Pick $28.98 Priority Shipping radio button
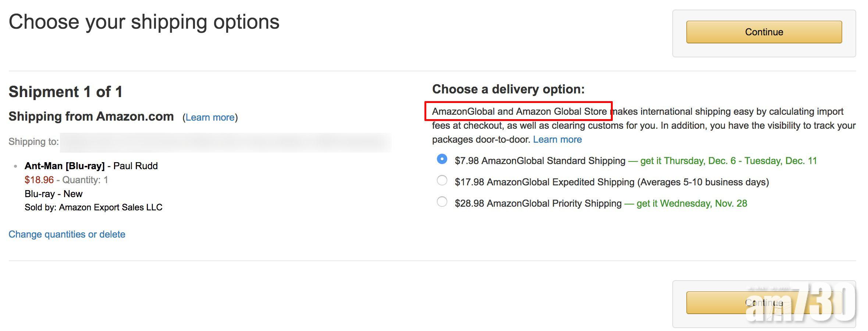868x331 pixels. click(x=442, y=202)
